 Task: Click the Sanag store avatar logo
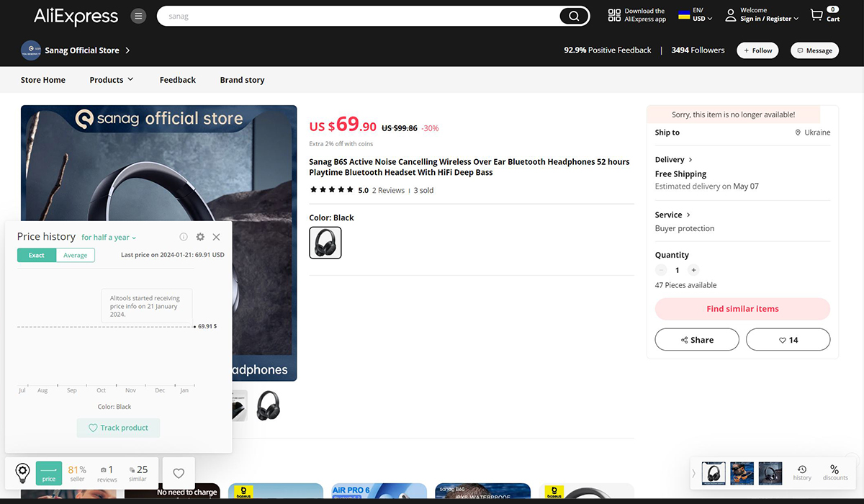[x=31, y=50]
